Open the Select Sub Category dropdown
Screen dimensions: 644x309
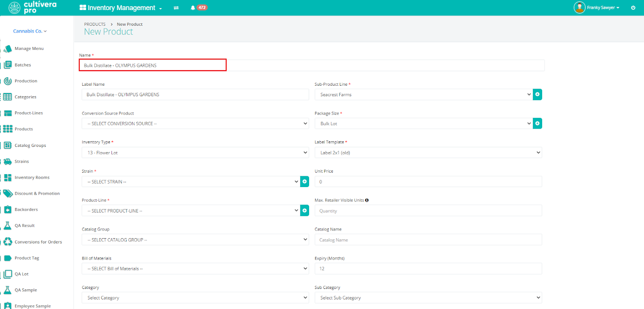(x=428, y=298)
